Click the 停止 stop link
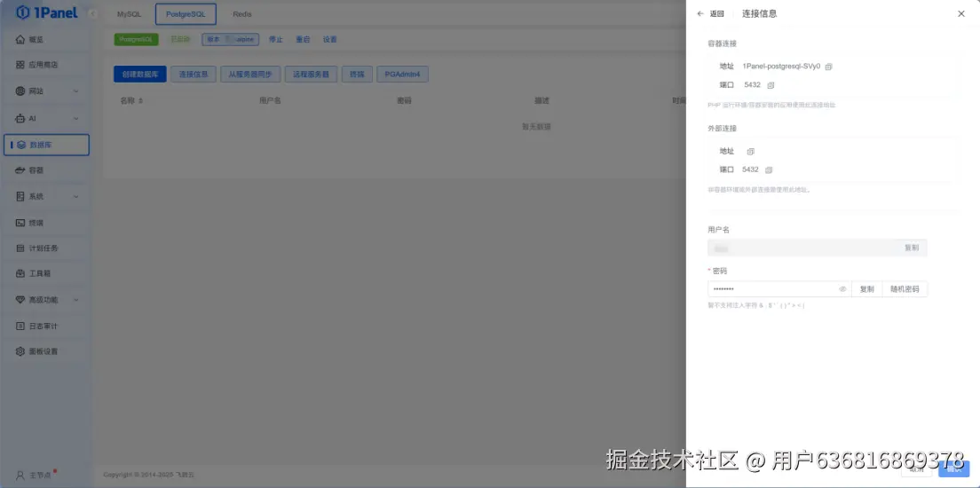Screen dimensions: 980x488 [x=275, y=39]
